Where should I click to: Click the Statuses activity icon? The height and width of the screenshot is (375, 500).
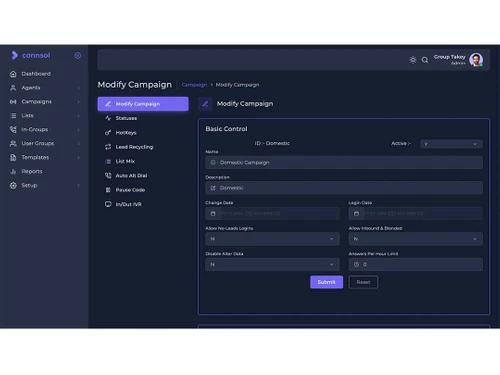[x=108, y=118]
